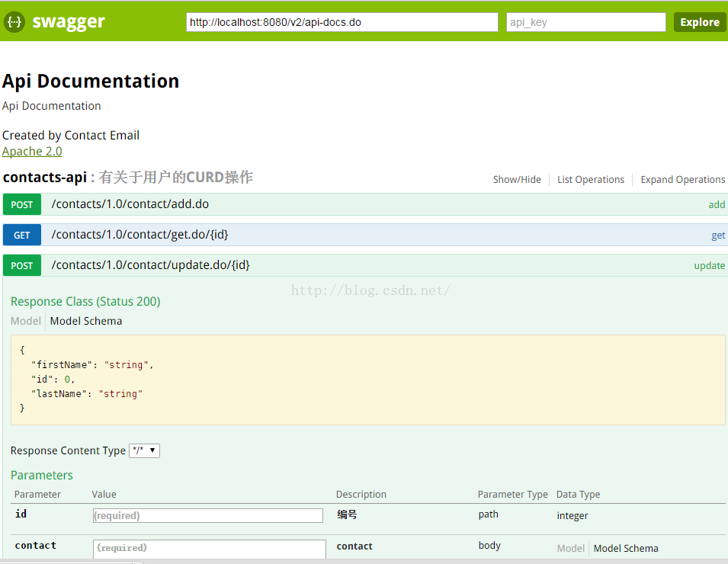The image size is (728, 564).
Task: Click the 'Response Content Type' label
Action: pos(68,450)
